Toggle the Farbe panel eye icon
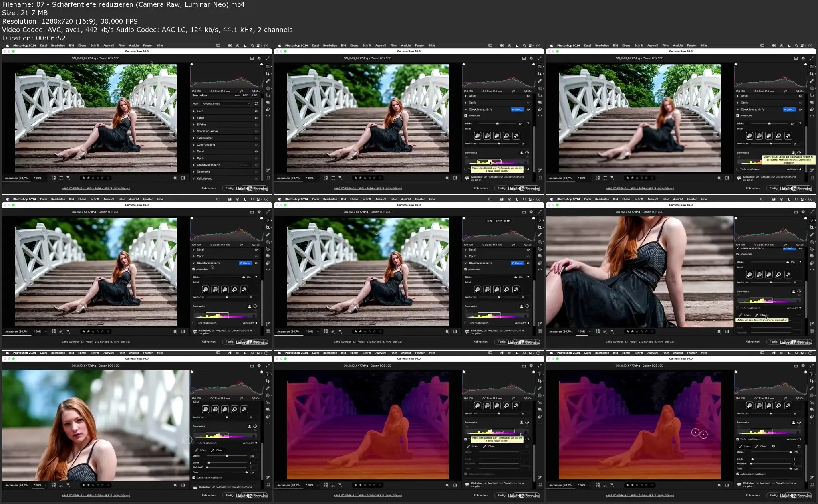Viewport: 818px width, 504px height. 256,118
